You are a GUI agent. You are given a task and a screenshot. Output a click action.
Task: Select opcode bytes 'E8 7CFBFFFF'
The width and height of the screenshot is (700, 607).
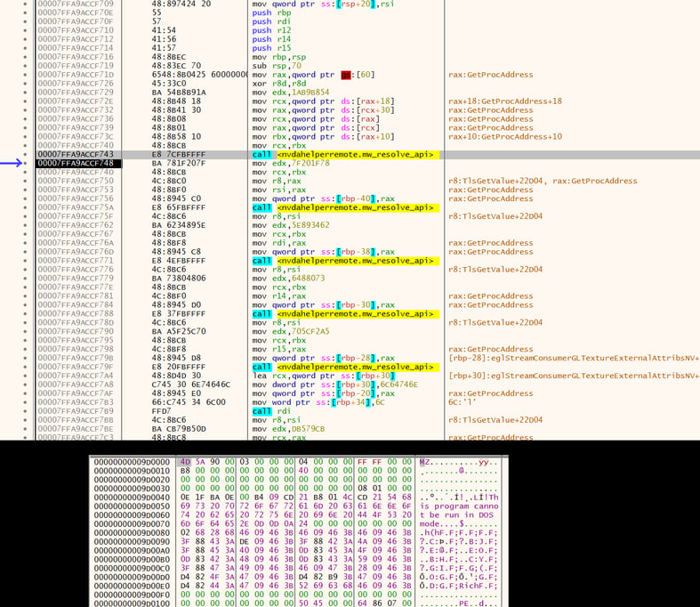pos(179,155)
